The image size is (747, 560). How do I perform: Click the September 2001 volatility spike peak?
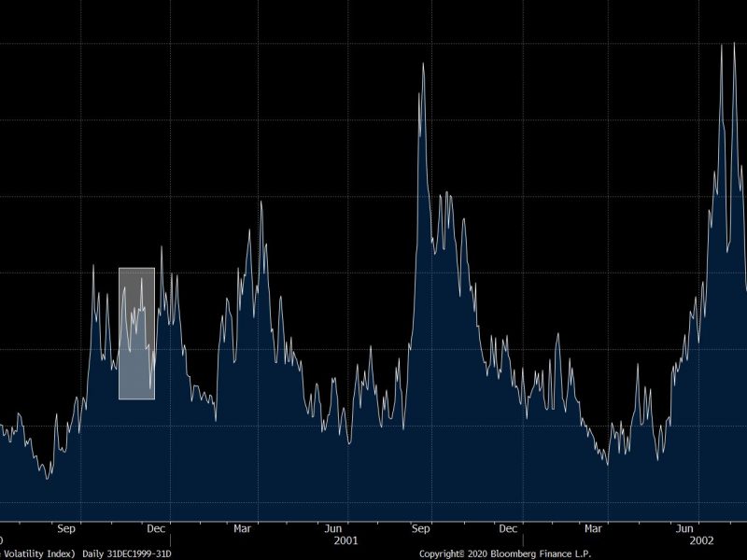coord(423,64)
